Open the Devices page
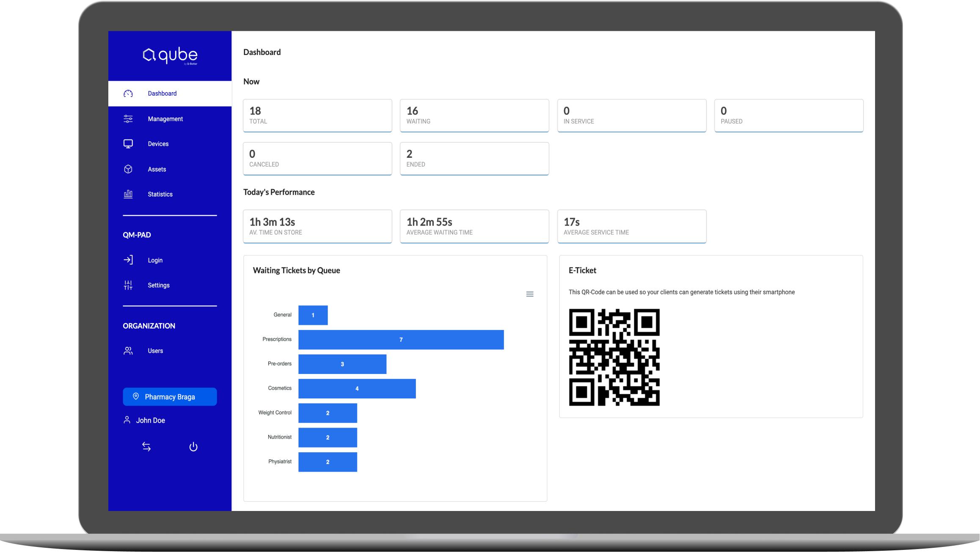The height and width of the screenshot is (552, 980). 170,144
